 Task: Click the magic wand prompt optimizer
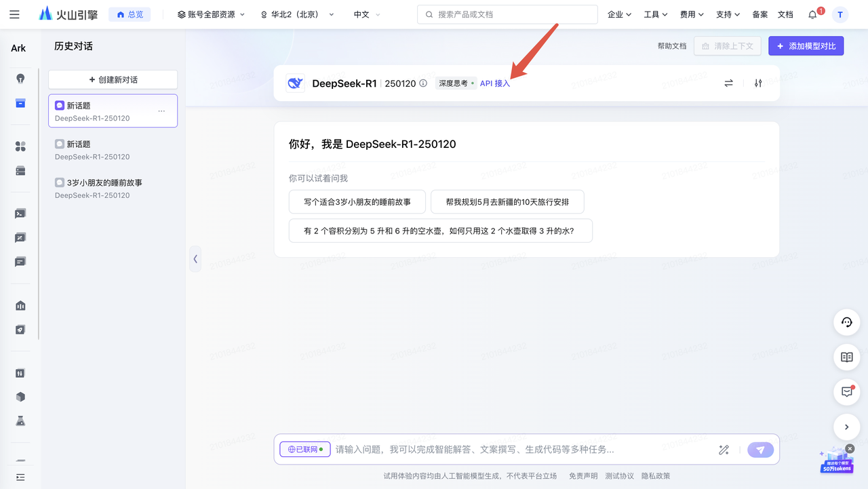[724, 450]
